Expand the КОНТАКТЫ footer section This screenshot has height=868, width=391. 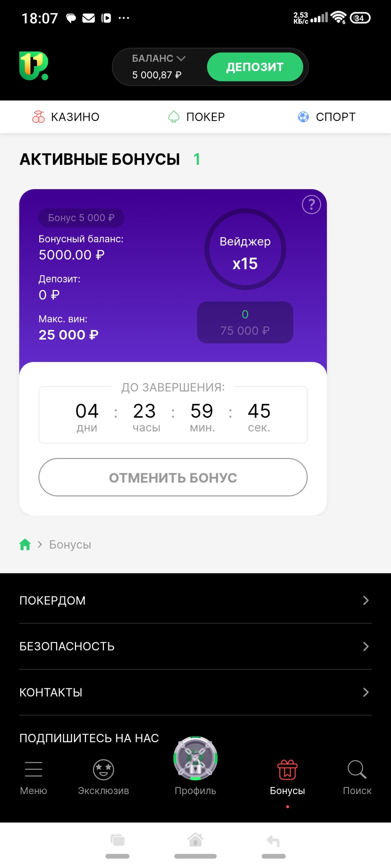point(195,692)
